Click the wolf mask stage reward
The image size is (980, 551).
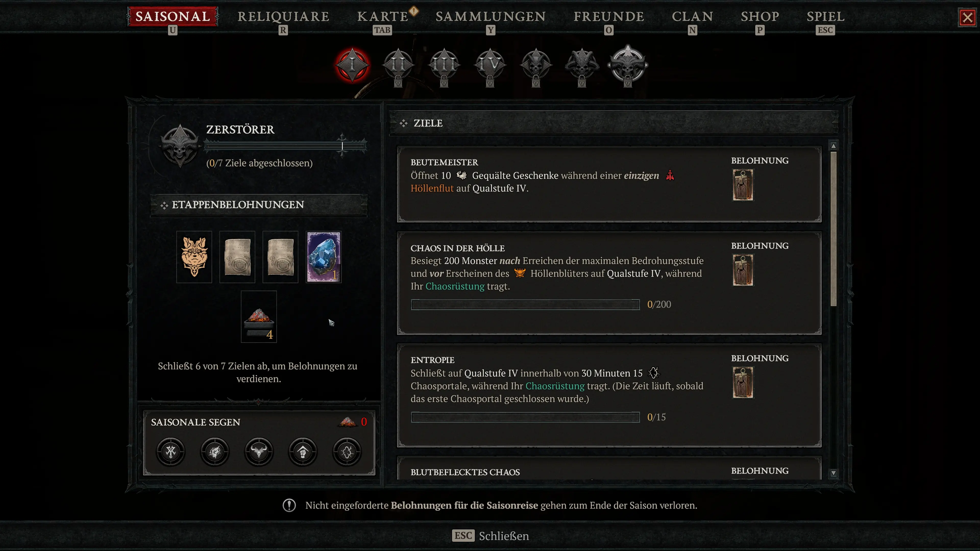[194, 257]
